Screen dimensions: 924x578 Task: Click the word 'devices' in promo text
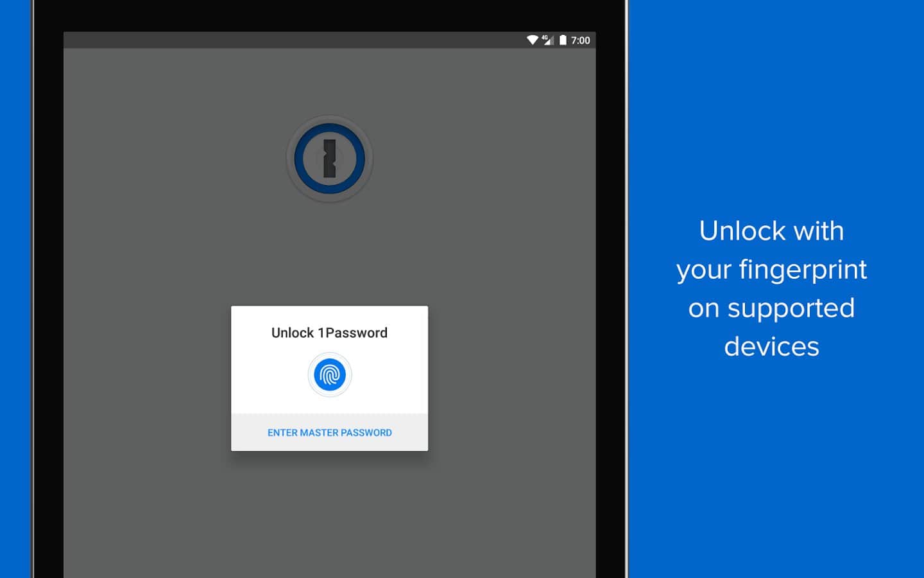pyautogui.click(x=771, y=347)
